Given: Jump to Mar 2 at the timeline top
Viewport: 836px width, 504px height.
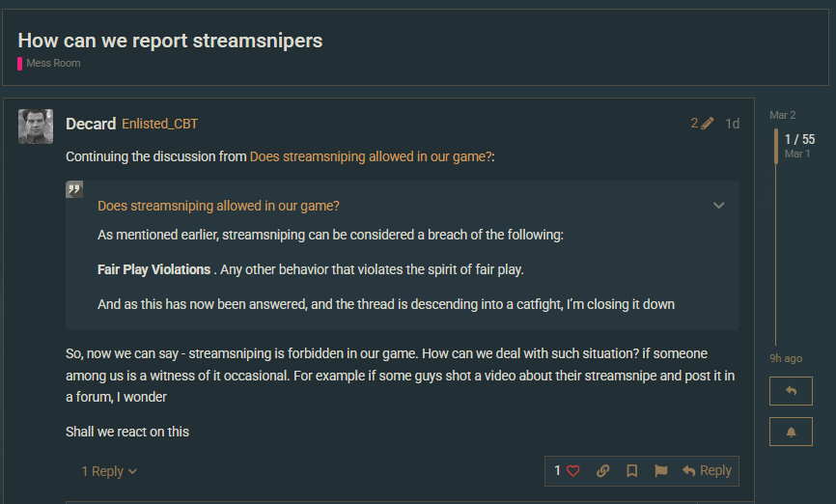Looking at the screenshot, I should tap(783, 115).
